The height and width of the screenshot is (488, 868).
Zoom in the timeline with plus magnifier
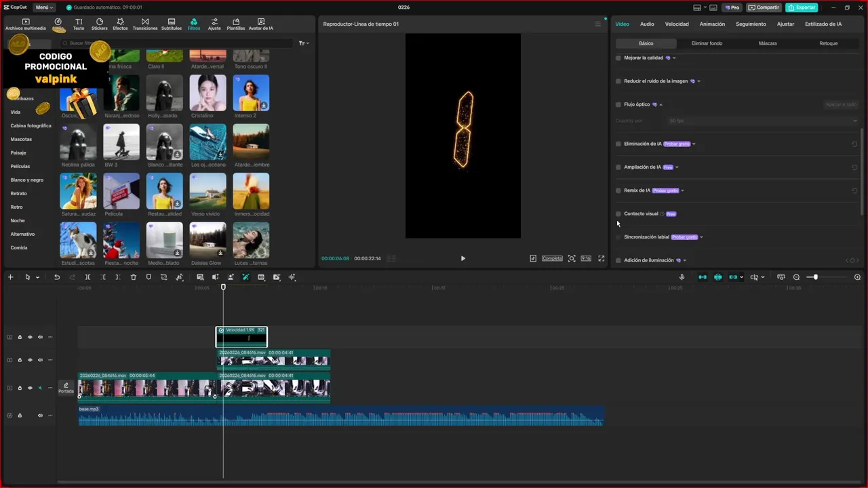pos(857,277)
